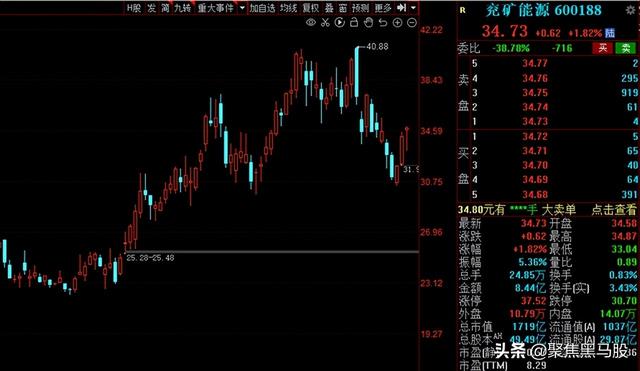Click the 25.28-25.48 gap label
Viewport: 640px width, 371px height.
click(x=150, y=258)
